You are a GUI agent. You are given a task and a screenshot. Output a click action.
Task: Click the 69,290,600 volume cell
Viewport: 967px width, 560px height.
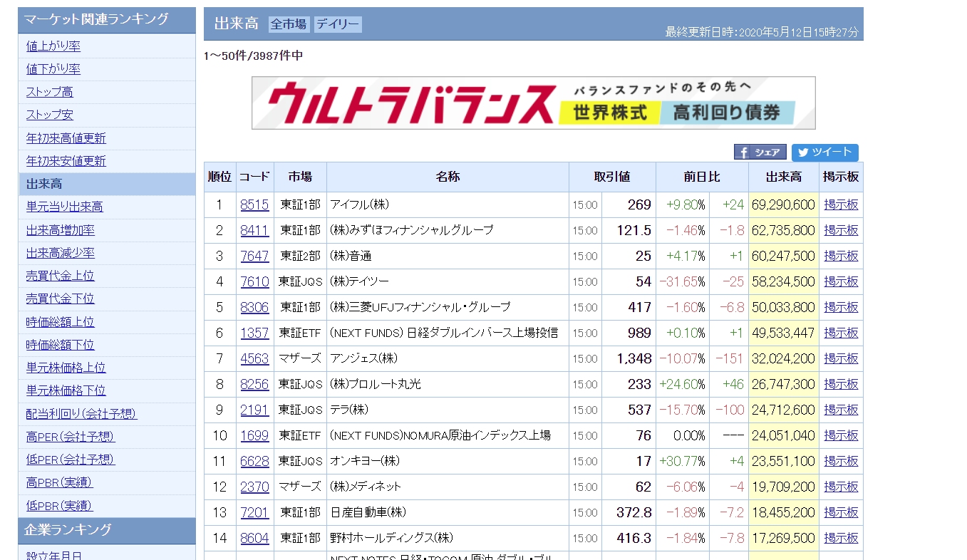[x=783, y=204]
